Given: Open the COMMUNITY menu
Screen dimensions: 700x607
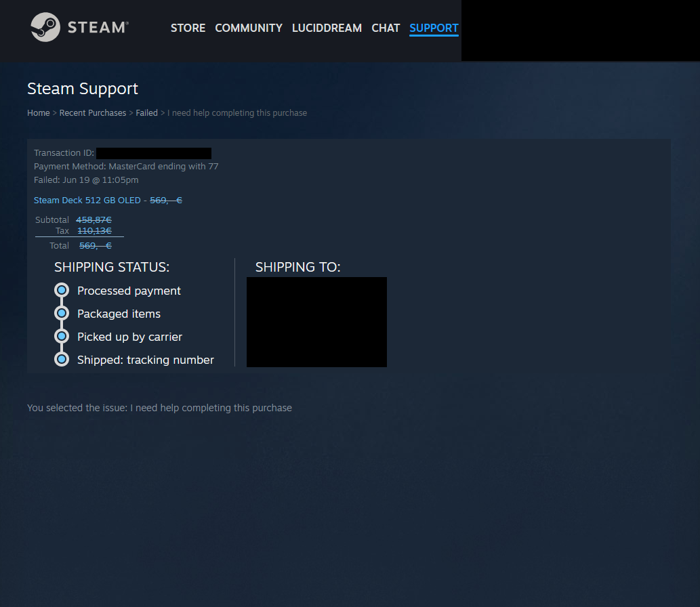Looking at the screenshot, I should point(249,28).
